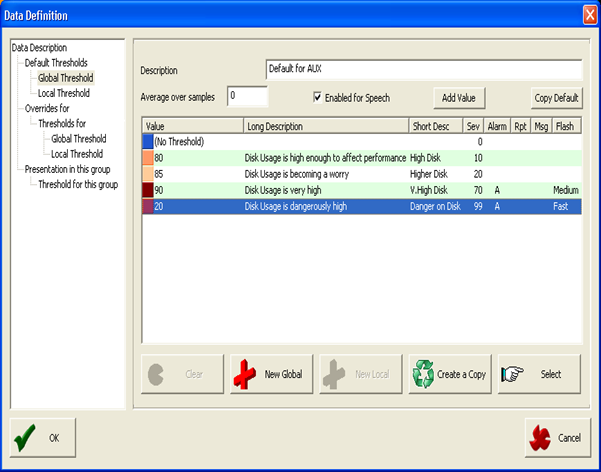Click the Add Value button
The height and width of the screenshot is (472, 601).
click(x=458, y=97)
